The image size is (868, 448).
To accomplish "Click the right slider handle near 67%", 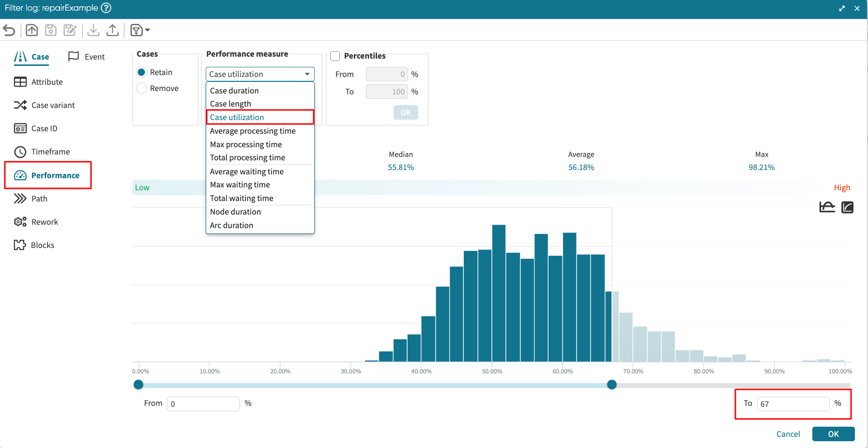I will click(x=612, y=385).
